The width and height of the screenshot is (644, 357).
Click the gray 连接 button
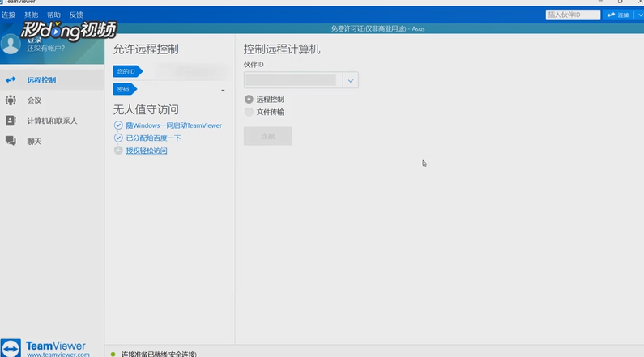pyautogui.click(x=268, y=136)
